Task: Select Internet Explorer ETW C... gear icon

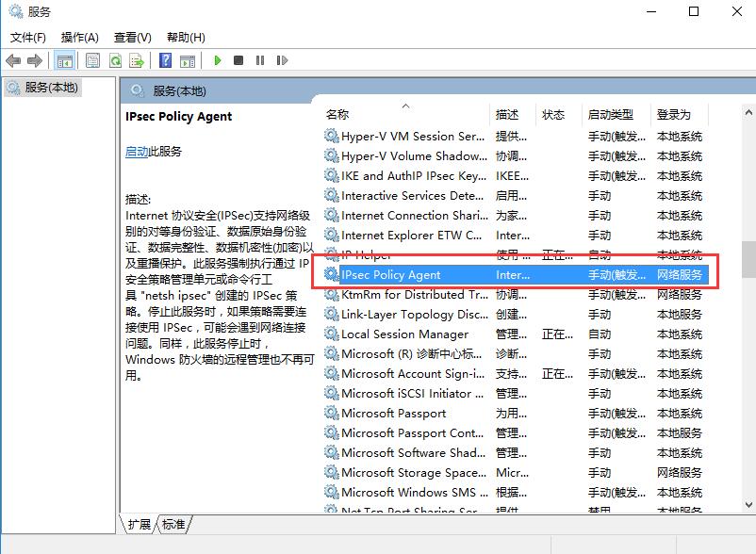Action: [332, 236]
